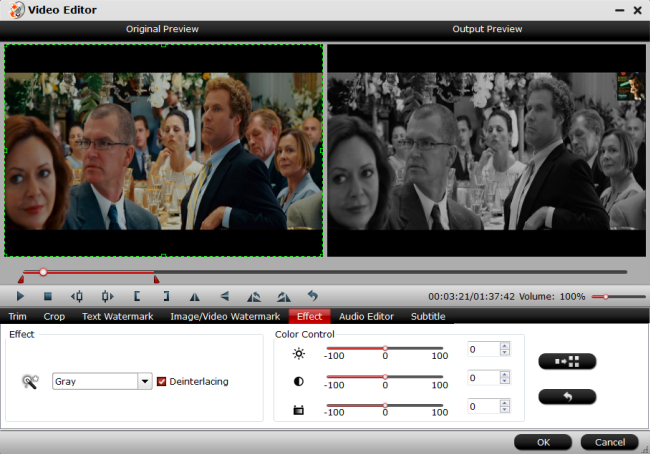Click the apply-to-all button
The height and width of the screenshot is (454, 650).
click(567, 361)
